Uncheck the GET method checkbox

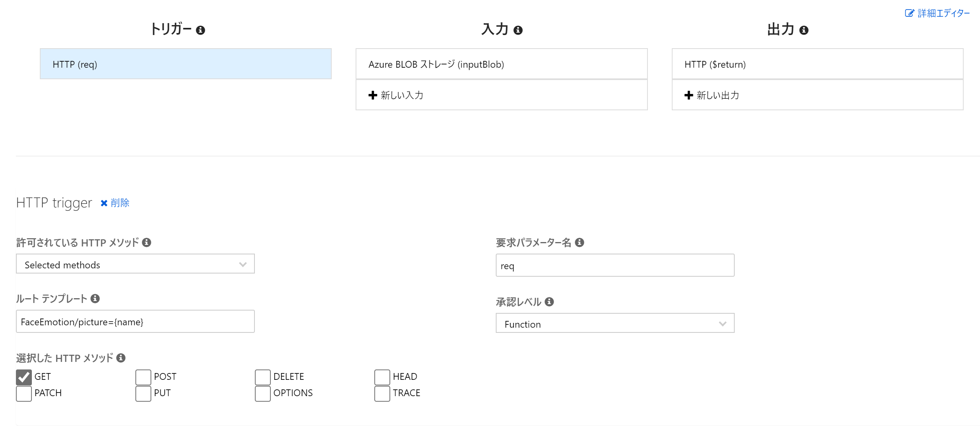(x=24, y=377)
